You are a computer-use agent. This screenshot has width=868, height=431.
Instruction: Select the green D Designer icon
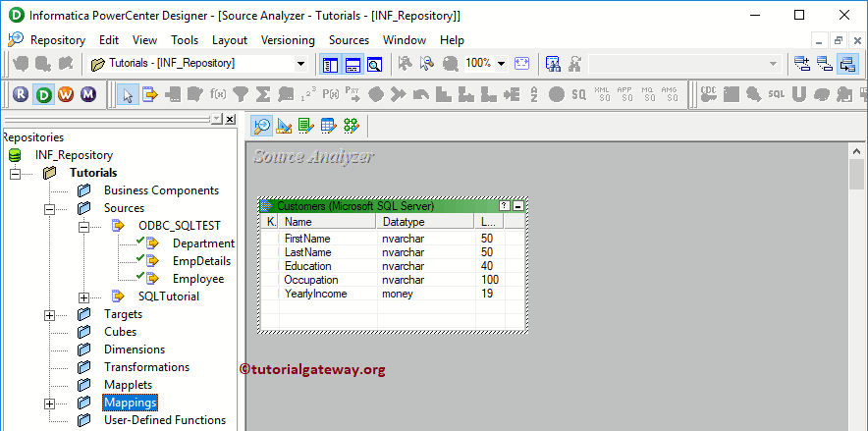point(43,94)
